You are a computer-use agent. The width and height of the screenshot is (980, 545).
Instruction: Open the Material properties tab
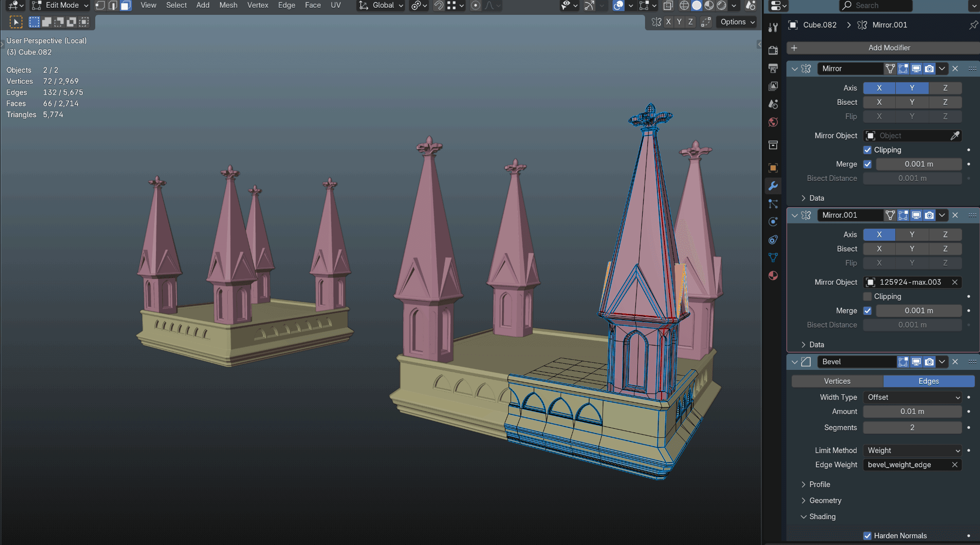tap(773, 276)
